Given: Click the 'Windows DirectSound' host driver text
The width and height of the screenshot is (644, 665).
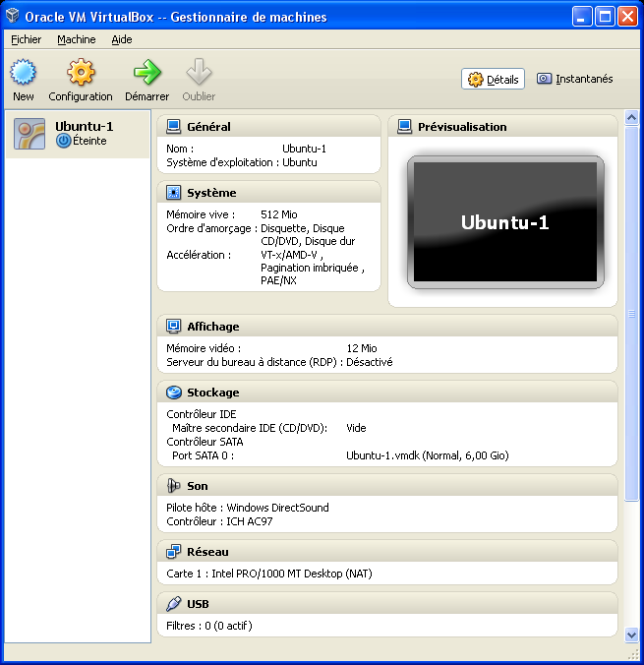Looking at the screenshot, I should pos(277,508).
